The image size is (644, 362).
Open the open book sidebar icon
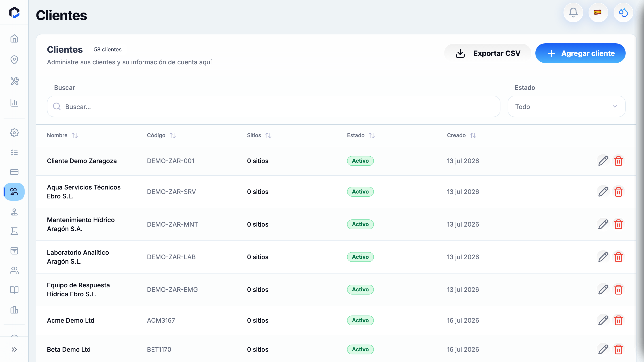pyautogui.click(x=14, y=290)
